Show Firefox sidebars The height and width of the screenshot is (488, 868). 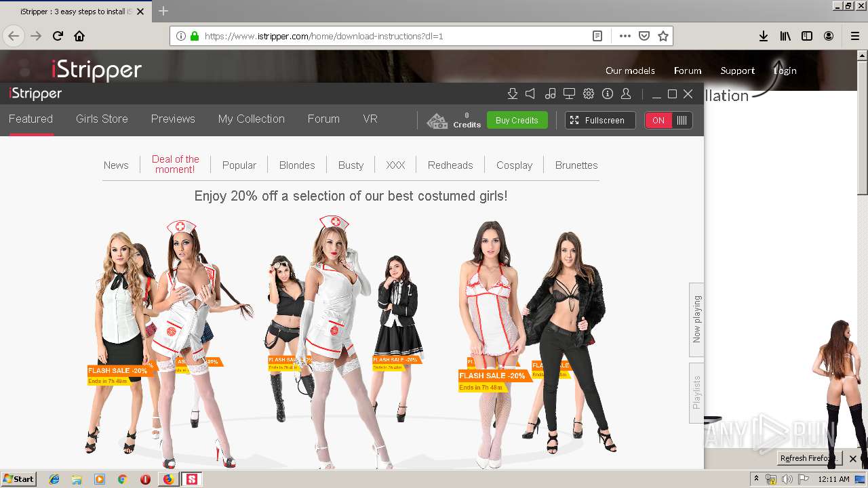807,36
